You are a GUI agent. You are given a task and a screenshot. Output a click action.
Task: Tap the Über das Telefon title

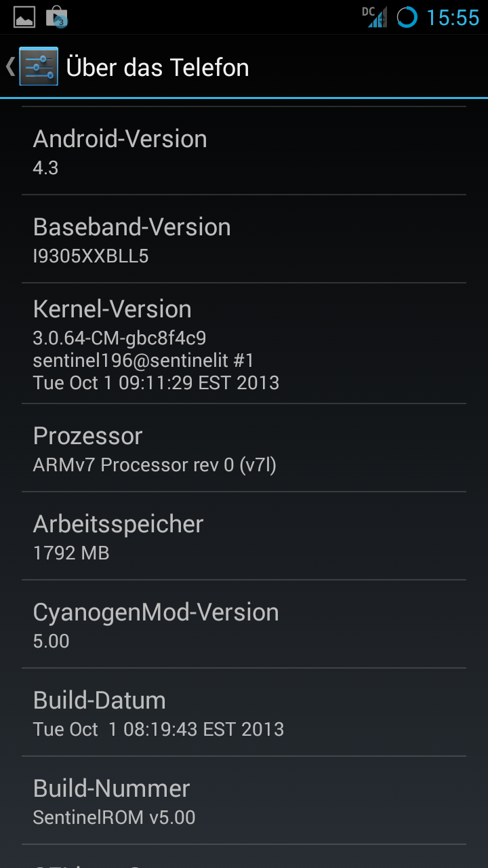pyautogui.click(x=157, y=68)
